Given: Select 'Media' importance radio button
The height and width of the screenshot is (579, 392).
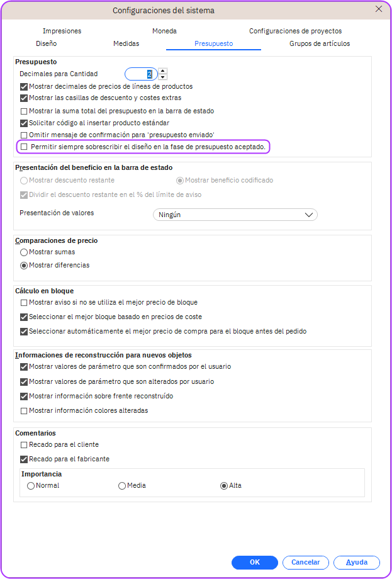Looking at the screenshot, I should pos(122,486).
